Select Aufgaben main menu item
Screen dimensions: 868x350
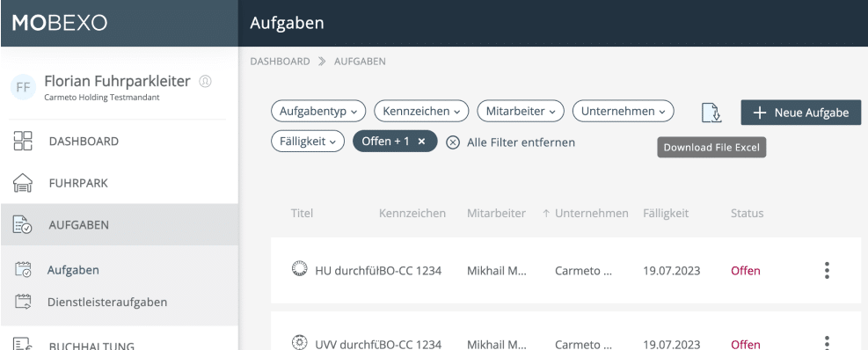[119, 225]
